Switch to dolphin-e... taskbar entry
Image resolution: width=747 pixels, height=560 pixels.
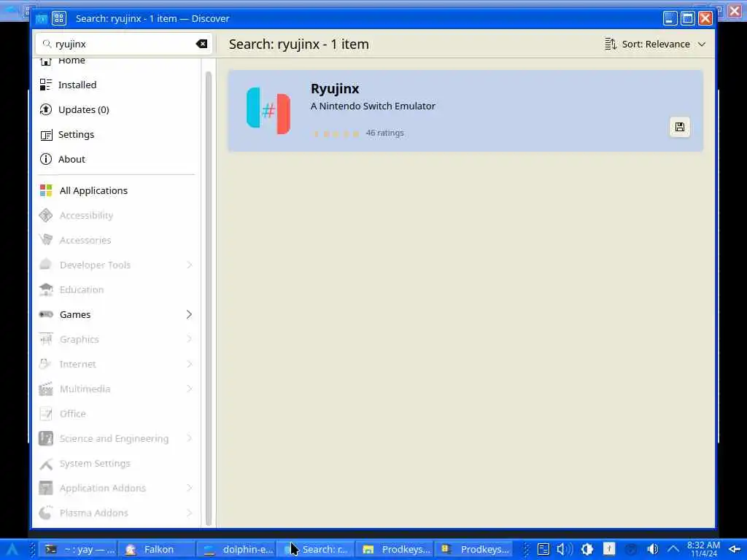(x=236, y=549)
